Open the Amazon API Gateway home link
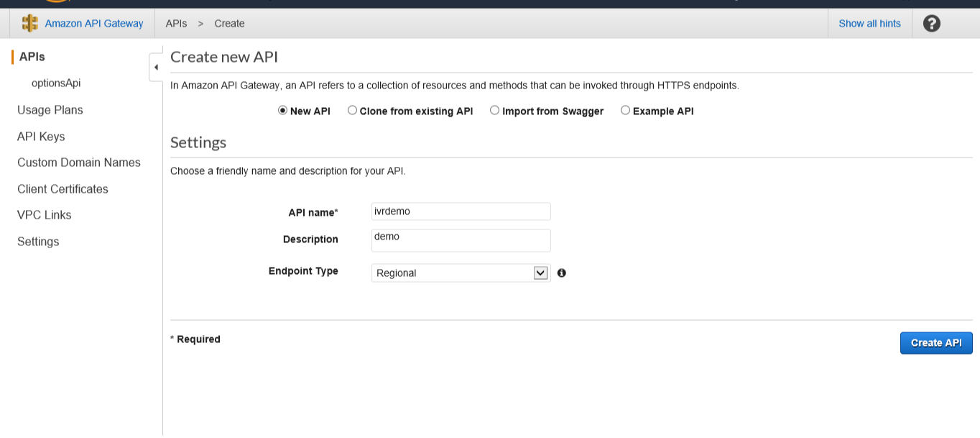Viewport: 980px width, 438px height. tap(93, 23)
